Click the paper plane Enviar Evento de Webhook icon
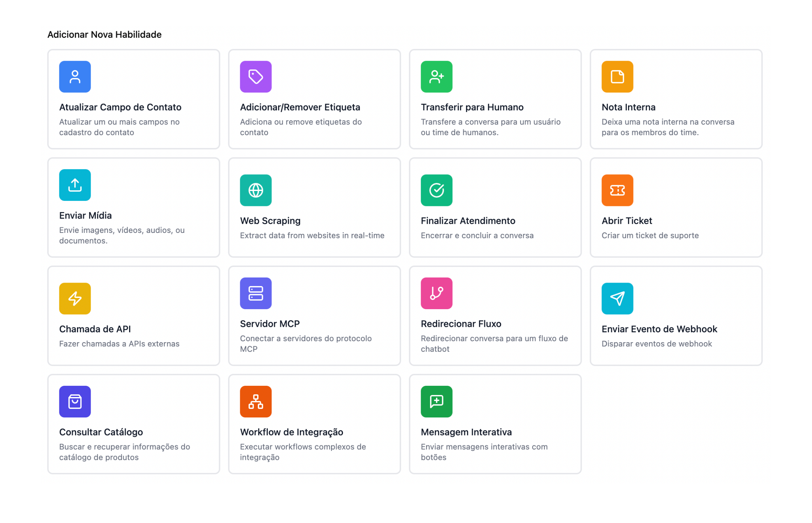Viewport: 812px width, 523px height. [617, 298]
